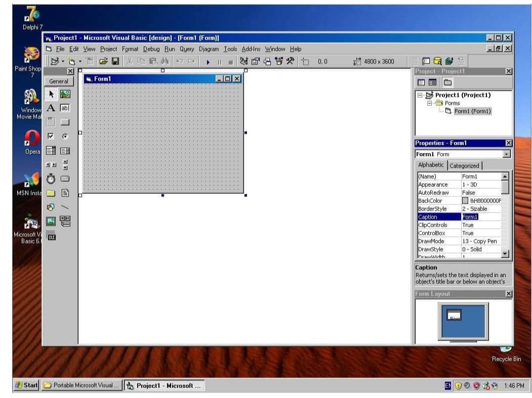Screen dimensions: 532x398
Task: Open the File menu
Action: pos(60,49)
